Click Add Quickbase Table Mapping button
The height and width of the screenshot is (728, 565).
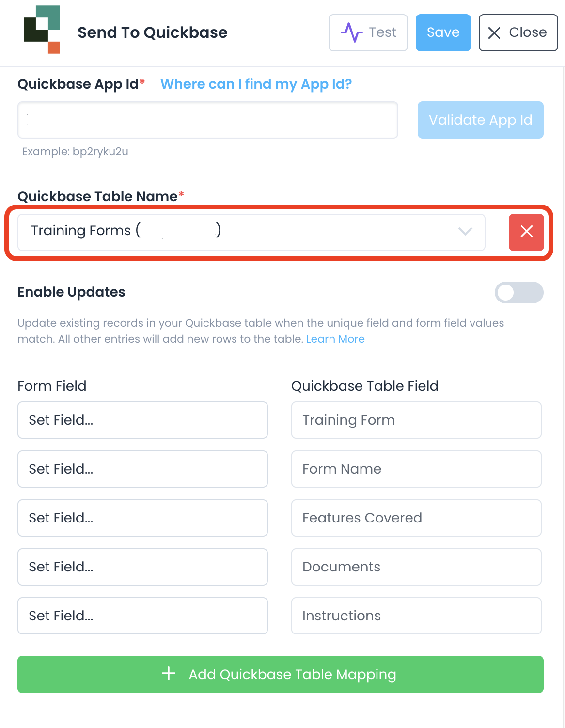coord(281,674)
